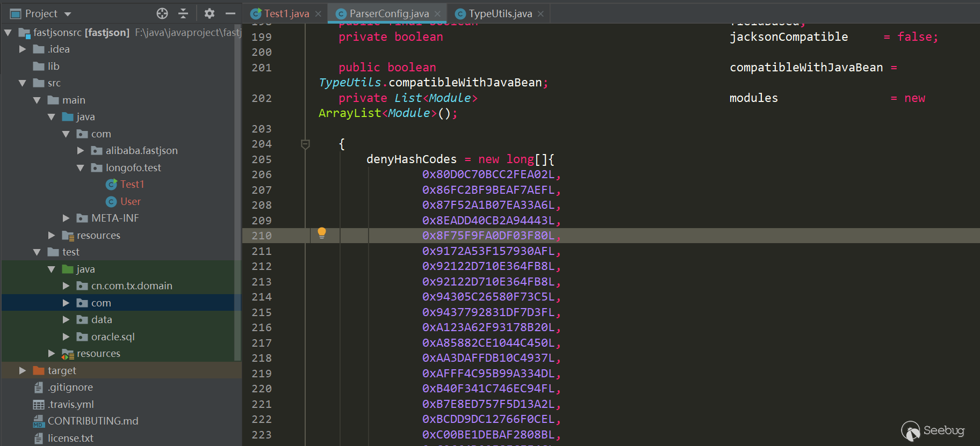
Task: Expand the target folder
Action: pyautogui.click(x=23, y=370)
